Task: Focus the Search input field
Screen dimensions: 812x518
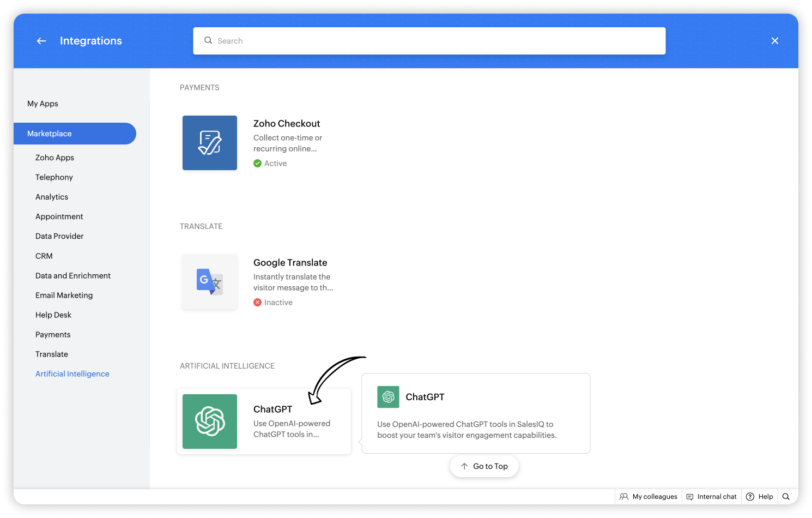Action: [429, 41]
